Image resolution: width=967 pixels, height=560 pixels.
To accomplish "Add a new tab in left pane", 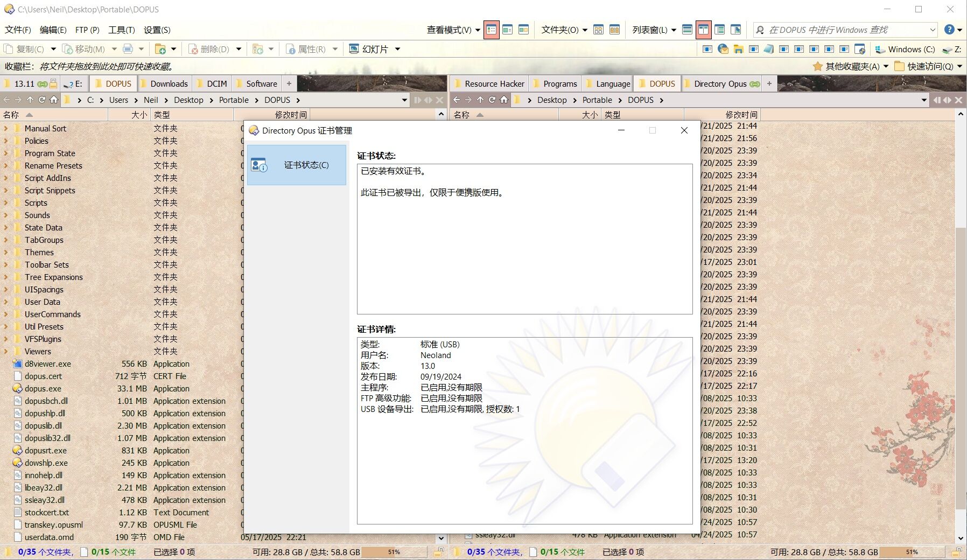I will click(289, 83).
